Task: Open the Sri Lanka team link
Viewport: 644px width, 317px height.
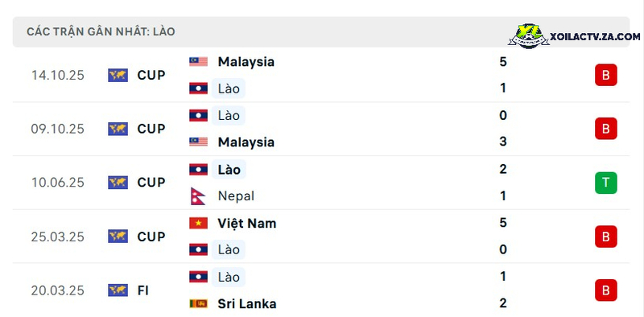Action: (247, 304)
